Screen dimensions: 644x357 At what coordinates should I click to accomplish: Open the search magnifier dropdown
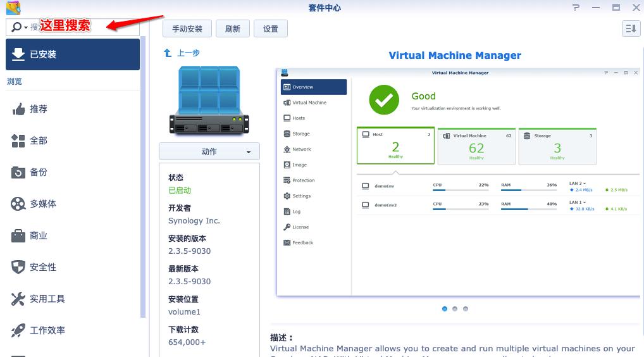19,27
